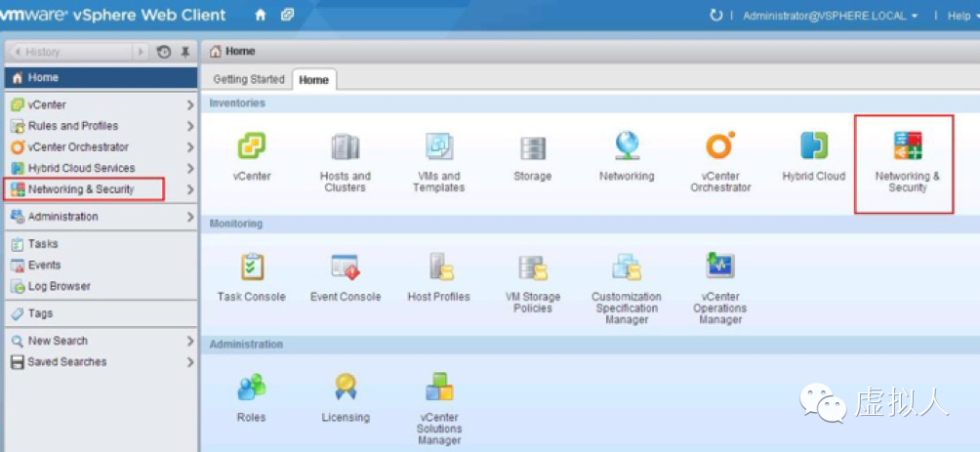Expand Hybrid Cloud Services chevron

click(190, 169)
